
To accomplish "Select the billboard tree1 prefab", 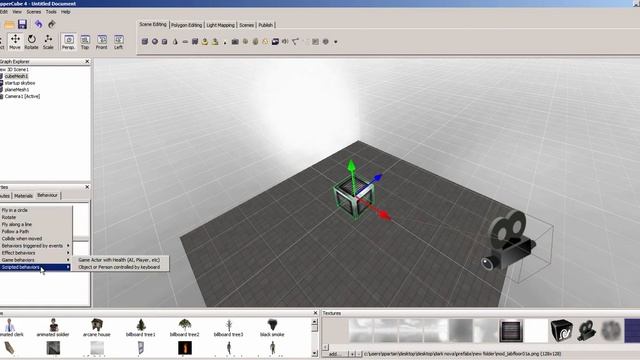I will point(141,327).
